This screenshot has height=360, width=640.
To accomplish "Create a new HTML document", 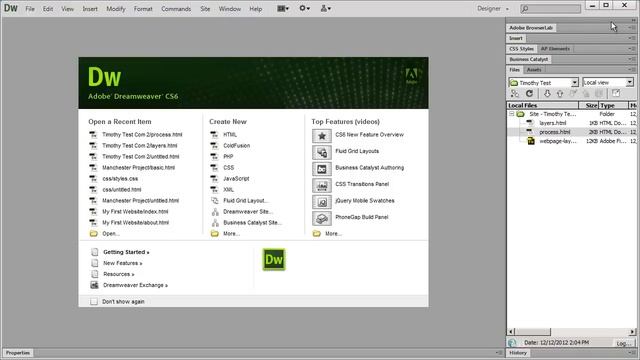I will tap(230, 134).
